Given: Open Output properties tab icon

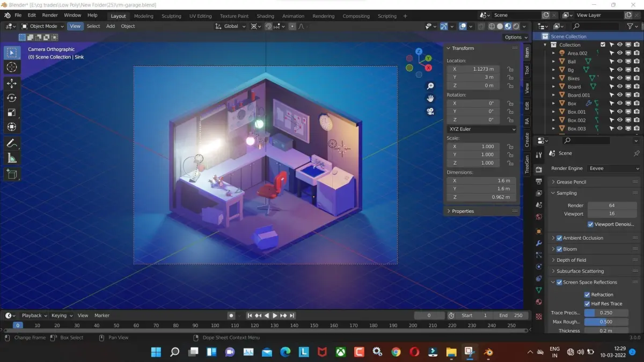Looking at the screenshot, I should click(x=539, y=181).
